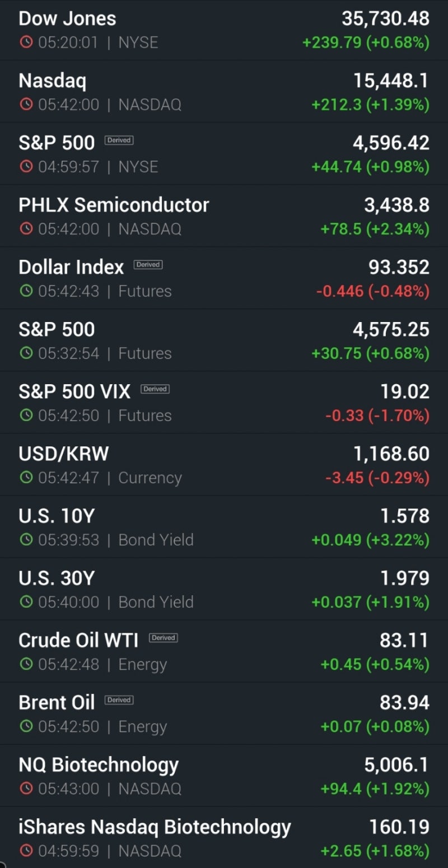Click the green clock icon under Dollar Index
This screenshot has width=448, height=868.
click(x=26, y=291)
